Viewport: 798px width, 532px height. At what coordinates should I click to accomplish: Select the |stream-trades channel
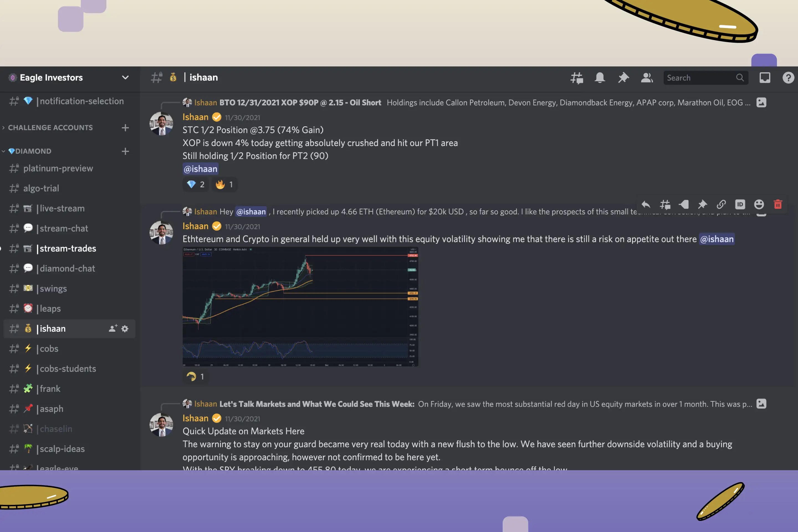pyautogui.click(x=67, y=248)
